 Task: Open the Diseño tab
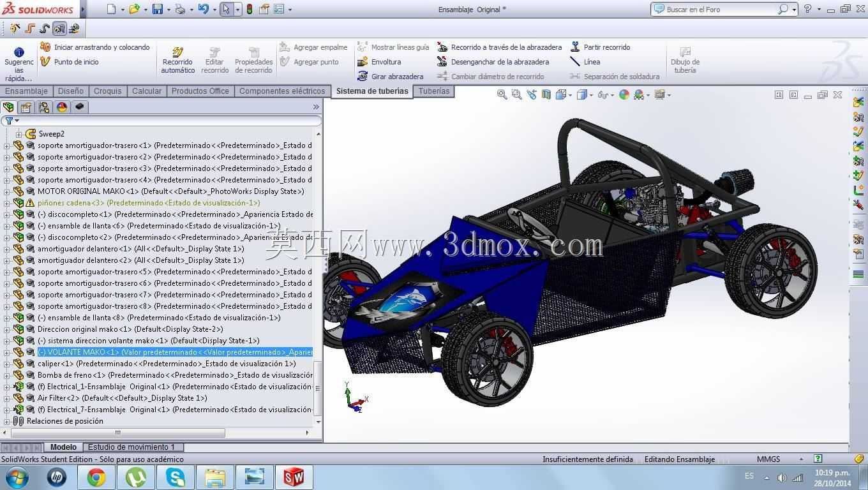[70, 91]
